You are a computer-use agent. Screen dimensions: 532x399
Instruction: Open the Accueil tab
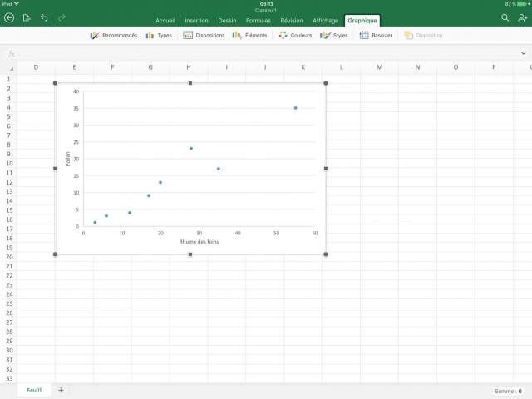tap(166, 20)
